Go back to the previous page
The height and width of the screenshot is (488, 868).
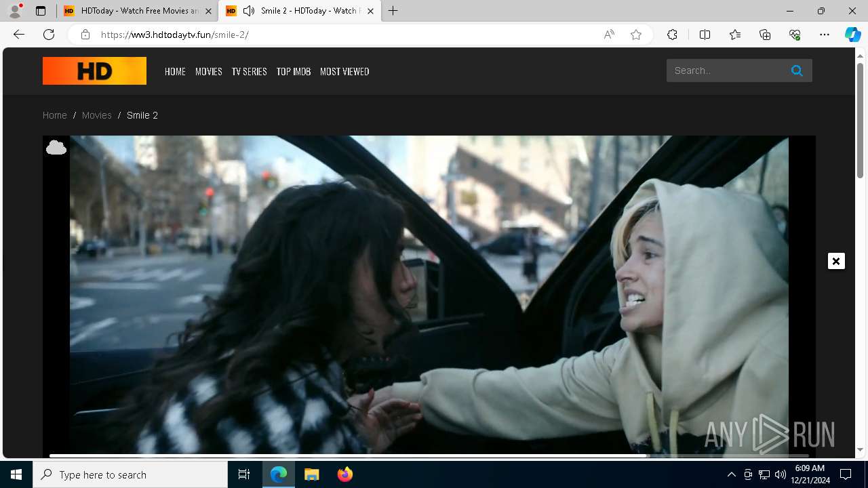pyautogui.click(x=19, y=35)
